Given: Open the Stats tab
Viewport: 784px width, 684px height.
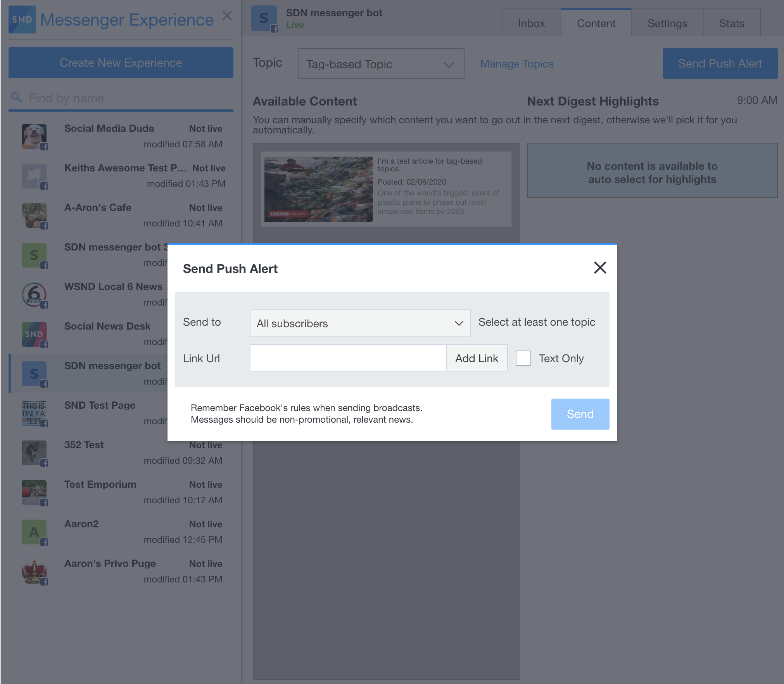Looking at the screenshot, I should point(732,23).
